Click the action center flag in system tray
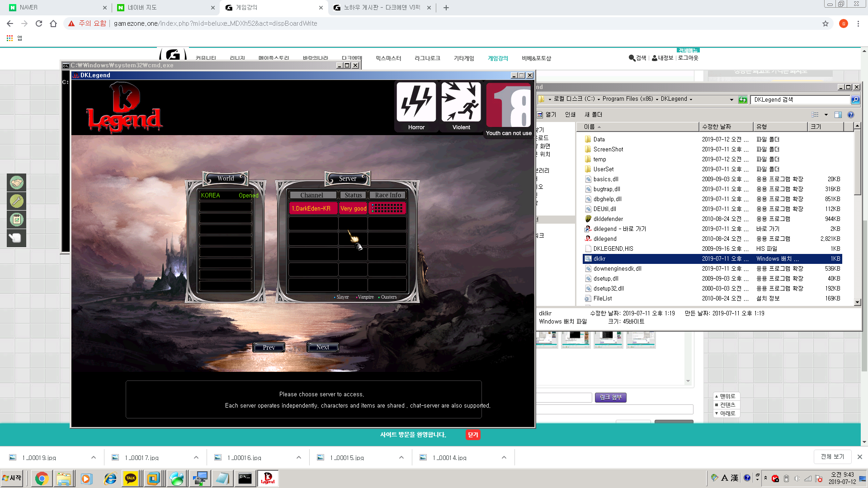Screen dimensions: 868x488 click(x=819, y=479)
